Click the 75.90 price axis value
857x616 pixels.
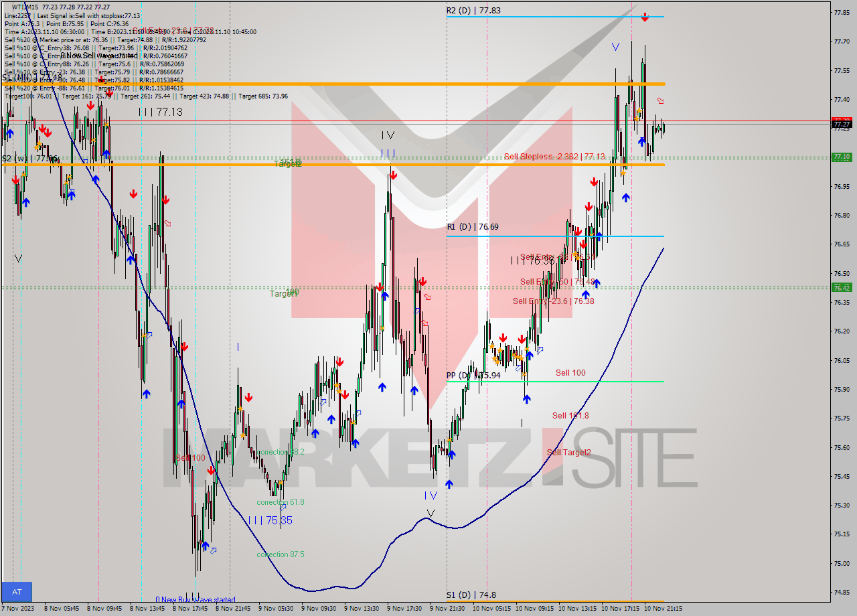[842, 389]
